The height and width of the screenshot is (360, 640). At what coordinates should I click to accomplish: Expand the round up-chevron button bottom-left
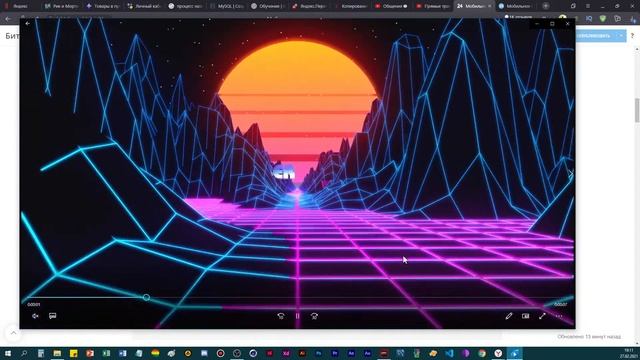(x=13, y=333)
